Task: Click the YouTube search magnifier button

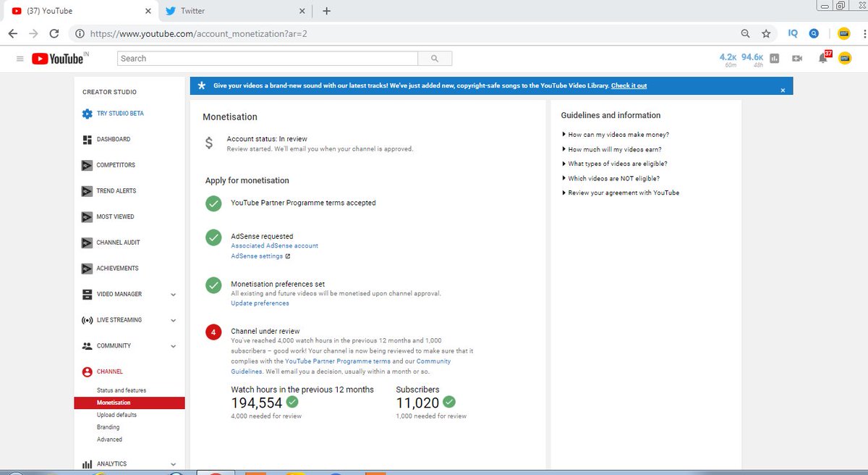Action: [434, 59]
